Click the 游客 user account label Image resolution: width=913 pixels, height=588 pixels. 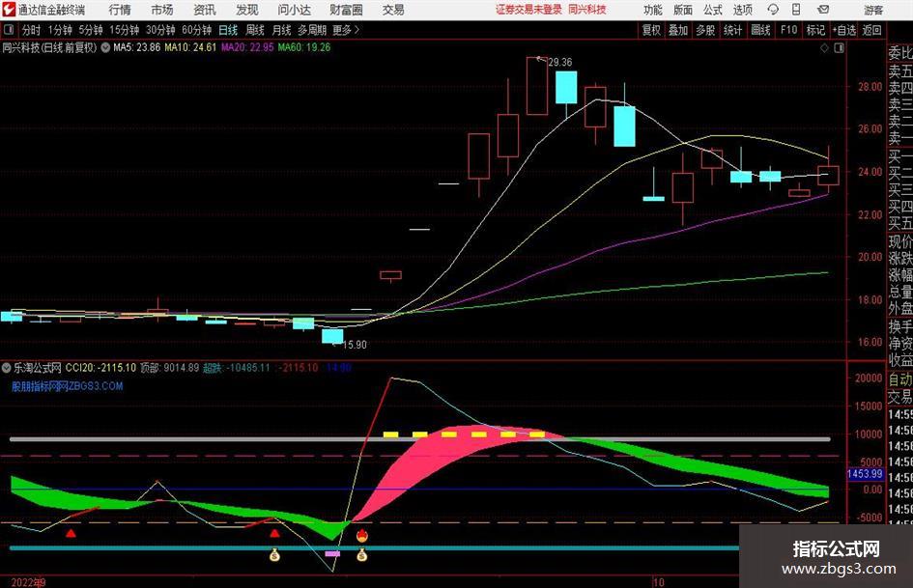(x=873, y=10)
